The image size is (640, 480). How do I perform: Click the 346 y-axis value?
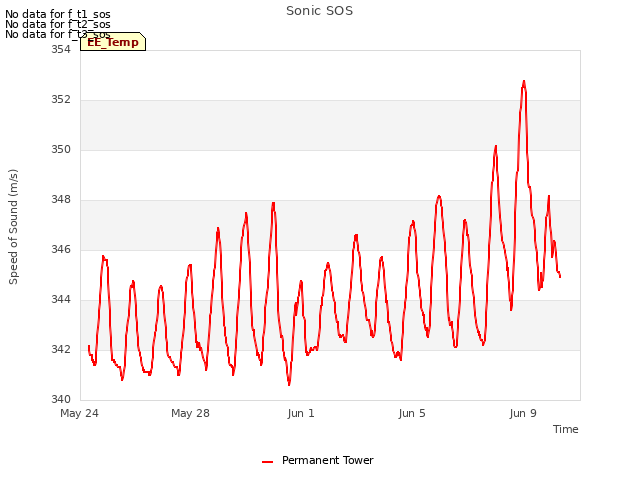(61, 249)
